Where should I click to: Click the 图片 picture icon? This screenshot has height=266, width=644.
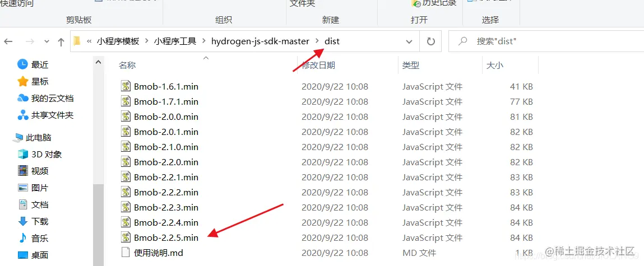(22, 188)
